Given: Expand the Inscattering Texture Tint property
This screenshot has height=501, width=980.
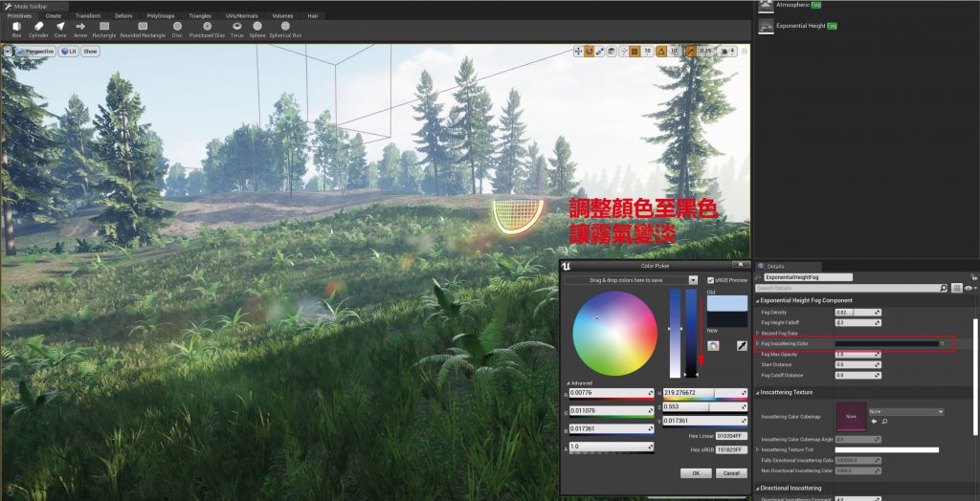Looking at the screenshot, I should pos(758,449).
